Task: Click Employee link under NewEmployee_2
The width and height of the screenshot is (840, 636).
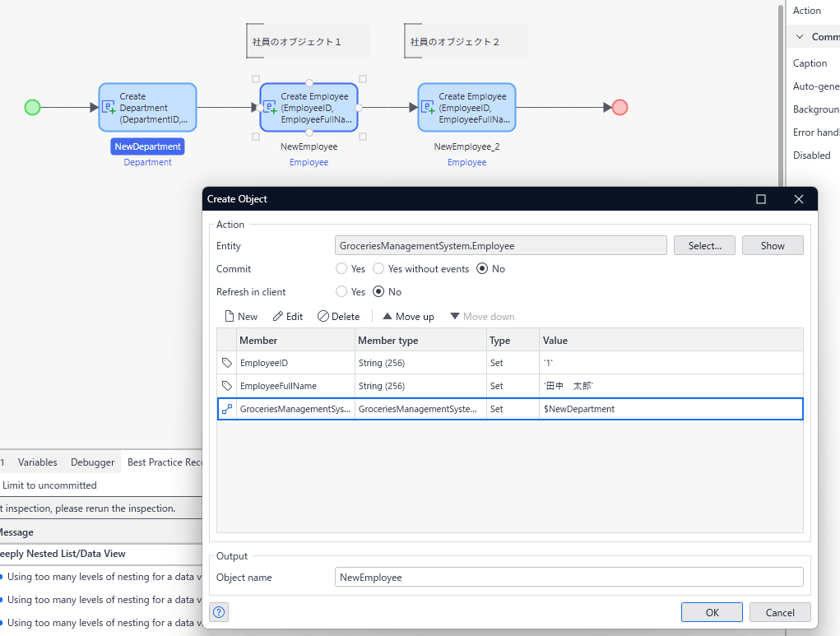Action: point(466,162)
